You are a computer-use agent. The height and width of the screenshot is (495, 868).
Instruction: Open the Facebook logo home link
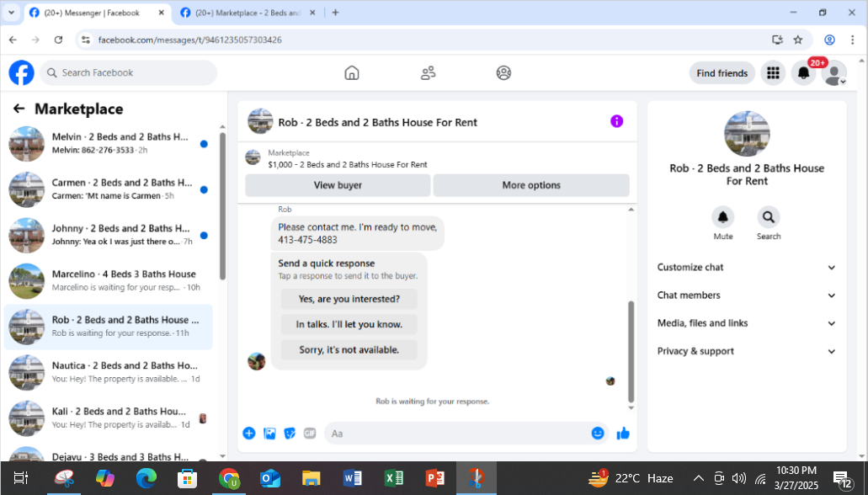(x=22, y=72)
